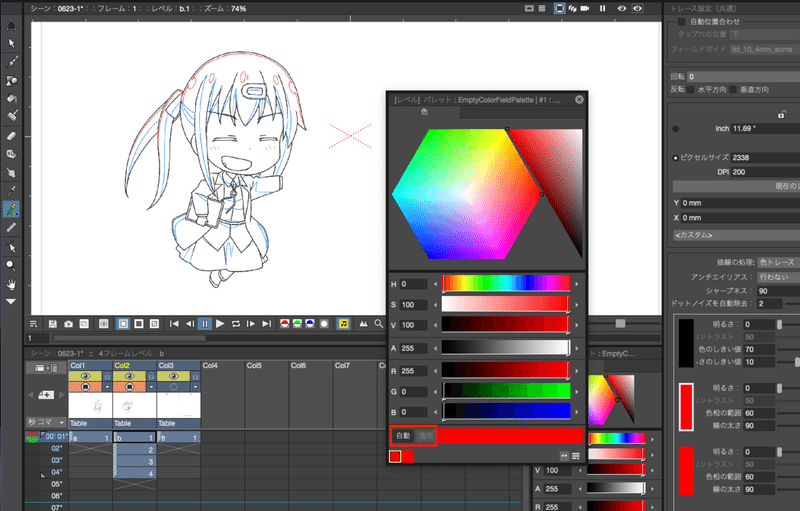Select the Tape tool
The width and height of the screenshot is (800, 511).
[x=11, y=154]
